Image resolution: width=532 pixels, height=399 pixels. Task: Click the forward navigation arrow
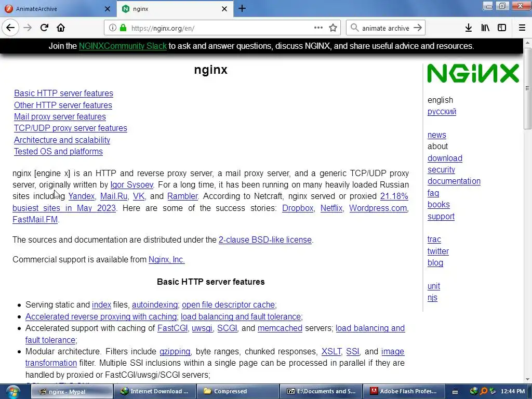(x=28, y=28)
